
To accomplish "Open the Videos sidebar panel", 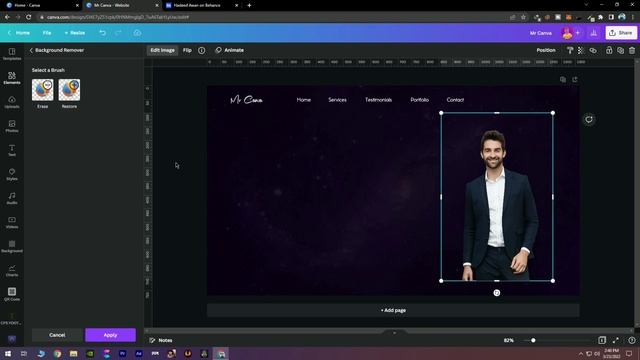I will tap(12, 222).
